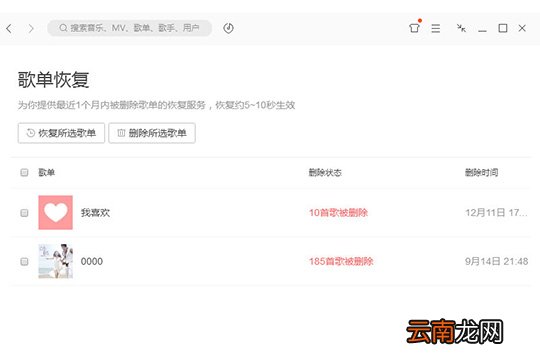Click the 我喜欢 heart cover thumbnail

55,213
